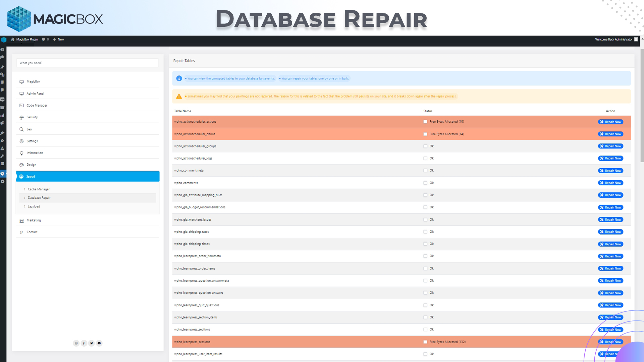Select the wpho_commentmeta checkbox

click(x=425, y=171)
